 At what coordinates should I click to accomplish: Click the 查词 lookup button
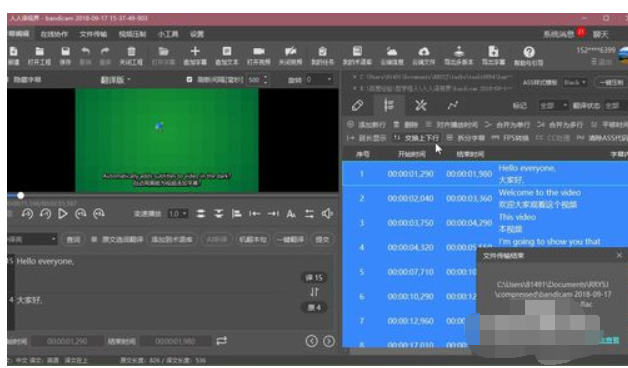coord(73,239)
